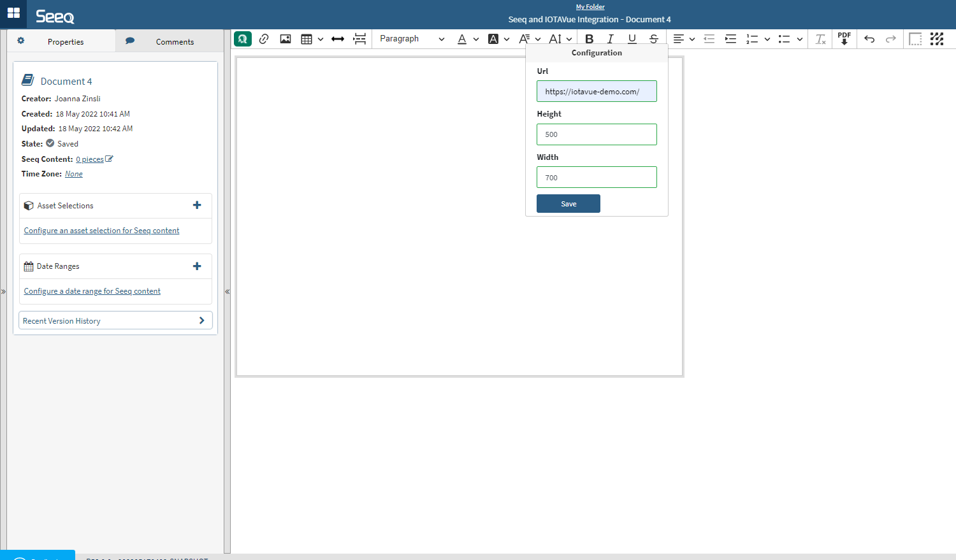
Task: Click the green Seeq content insert icon
Action: [x=242, y=39]
